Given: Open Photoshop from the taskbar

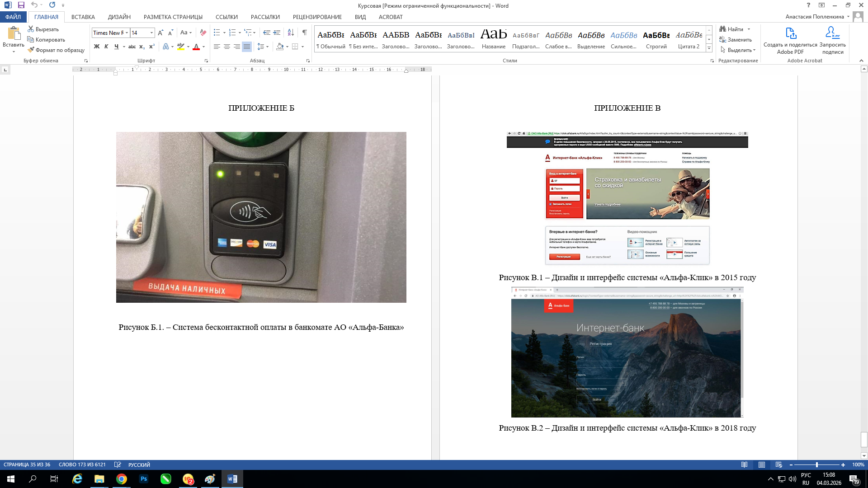Looking at the screenshot, I should (144, 479).
